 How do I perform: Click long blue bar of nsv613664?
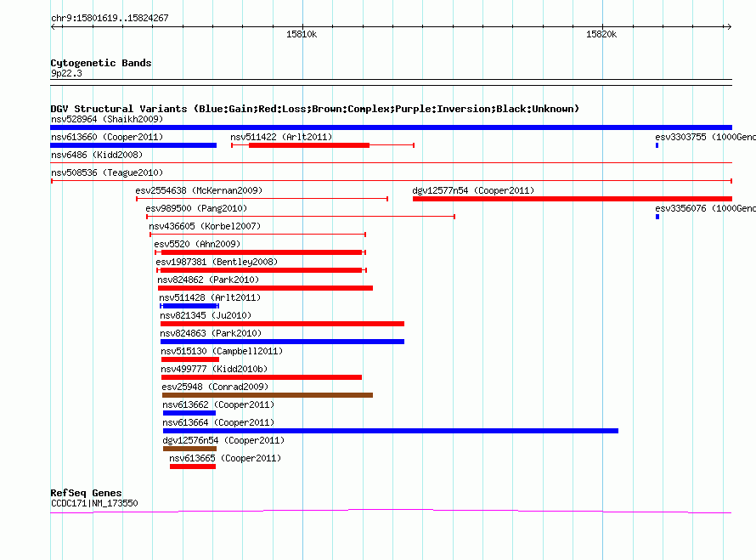[x=391, y=431]
